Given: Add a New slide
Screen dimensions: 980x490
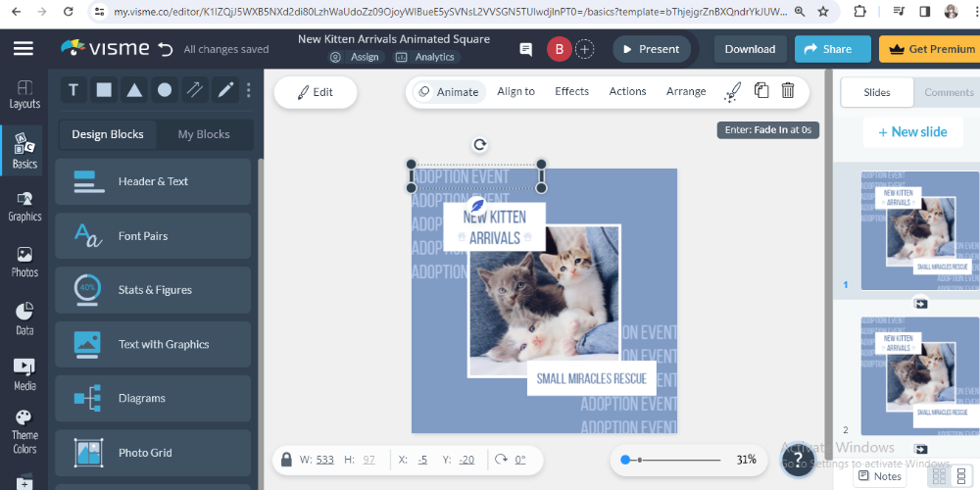Looking at the screenshot, I should click(x=912, y=132).
